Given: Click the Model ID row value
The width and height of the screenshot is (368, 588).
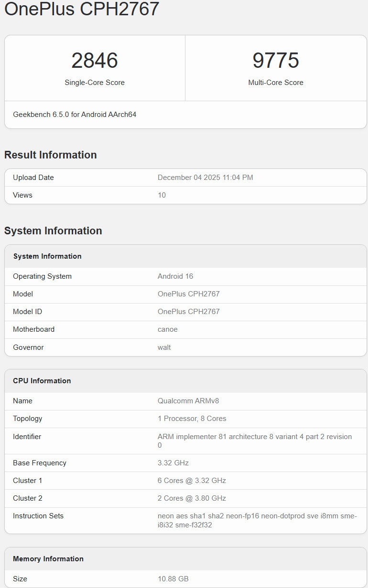Looking at the screenshot, I should 189,312.
